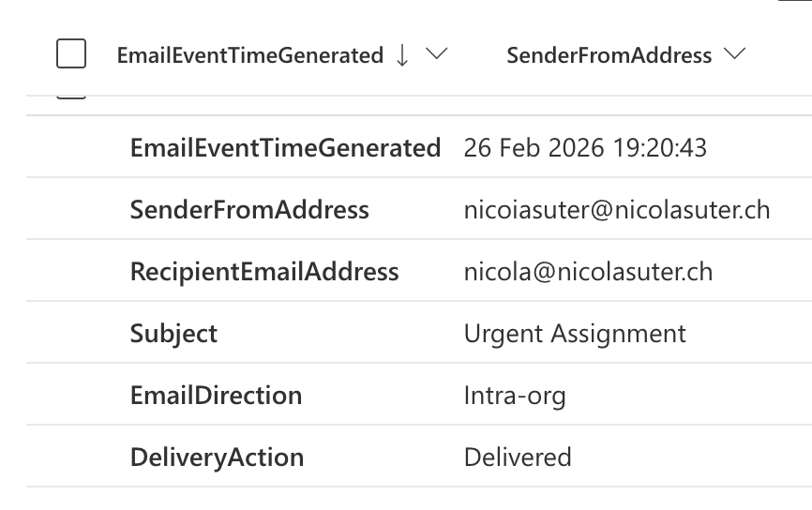Tick the select-all checkbox in the header
Screen dimensions: 812x510
[71, 54]
